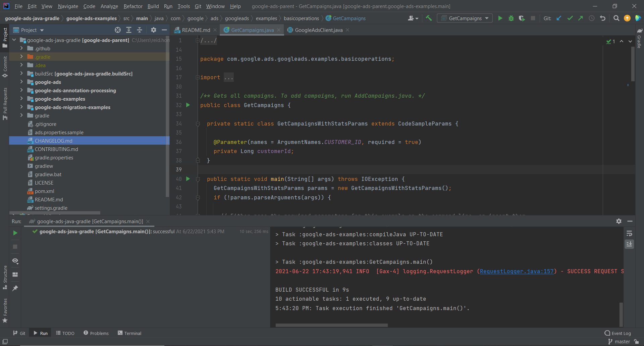
Task: Toggle scroll to end in Run console
Action: point(629,244)
